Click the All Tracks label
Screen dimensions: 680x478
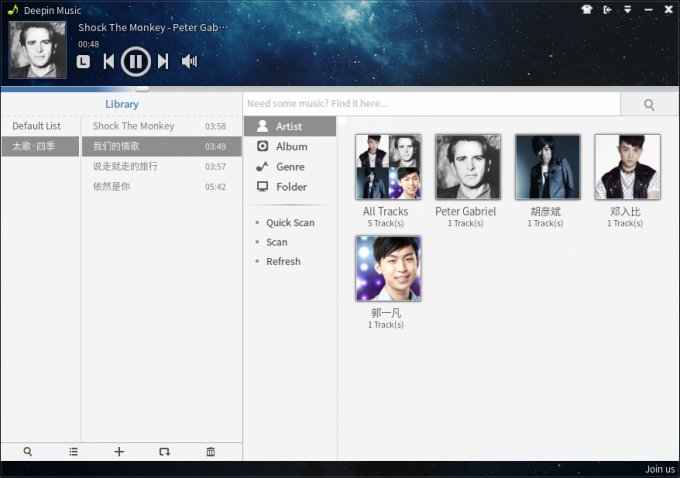tap(386, 212)
